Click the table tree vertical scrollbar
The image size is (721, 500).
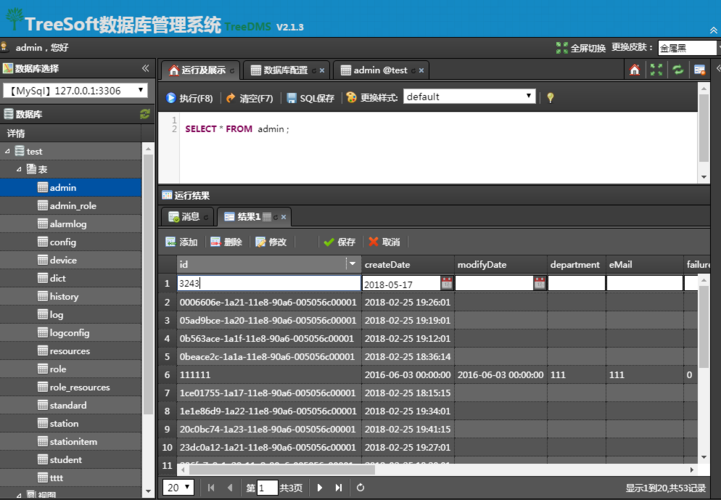click(148, 285)
